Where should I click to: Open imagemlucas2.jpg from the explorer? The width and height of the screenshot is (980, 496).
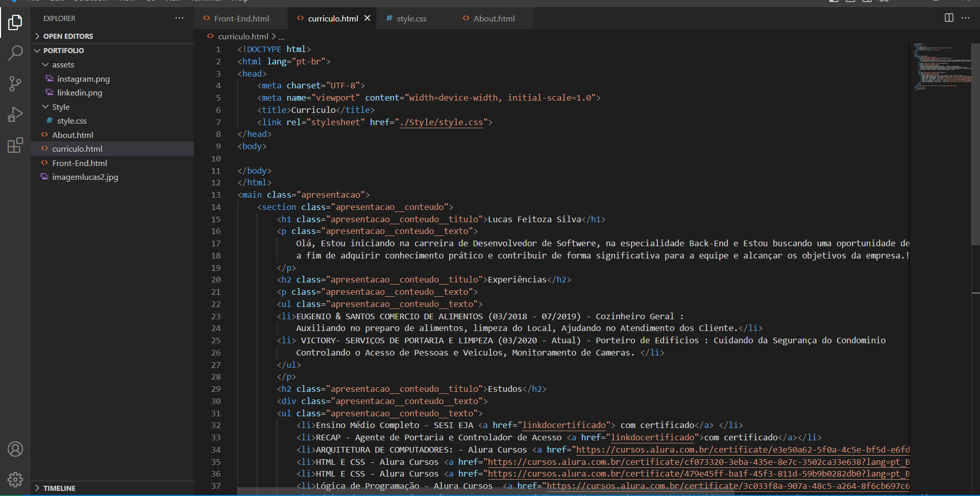coord(85,177)
